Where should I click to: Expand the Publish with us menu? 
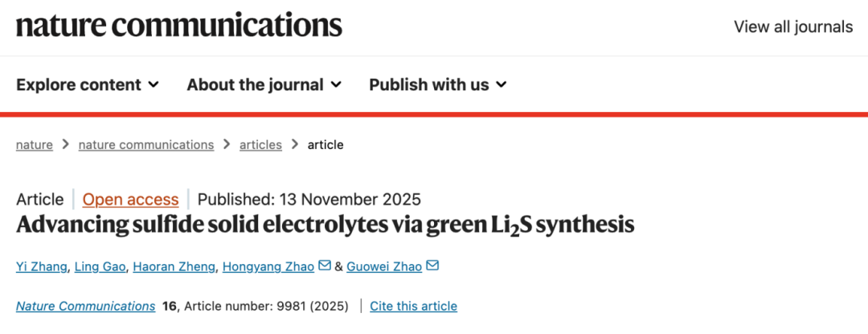[x=438, y=85]
